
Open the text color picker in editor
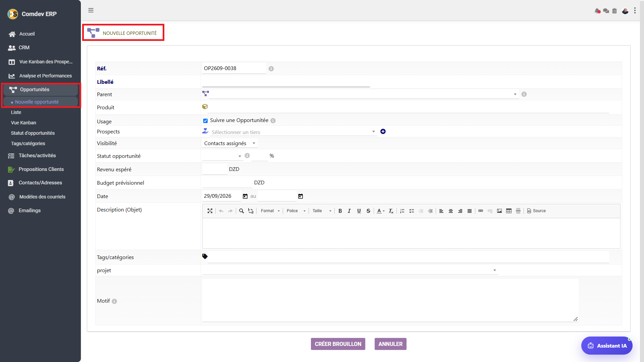(x=380, y=211)
